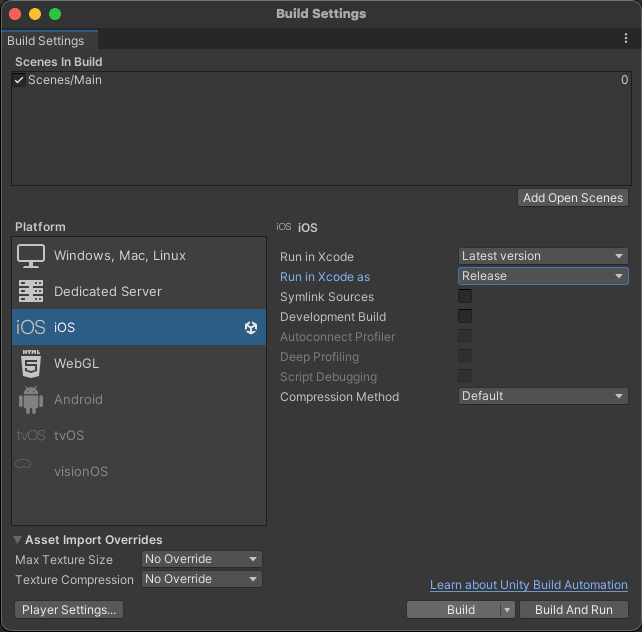This screenshot has height=632, width=642.
Task: Click the visionOS headset icon
Action: pyautogui.click(x=23, y=464)
